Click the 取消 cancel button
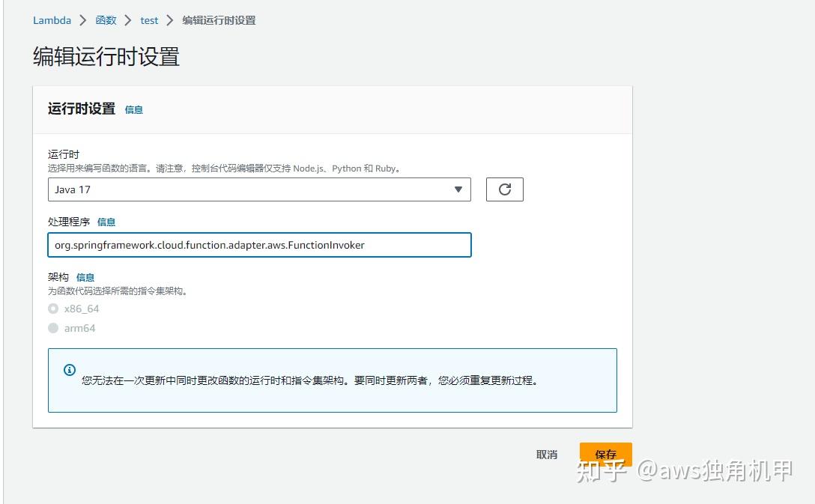The height and width of the screenshot is (504, 815). (x=547, y=455)
